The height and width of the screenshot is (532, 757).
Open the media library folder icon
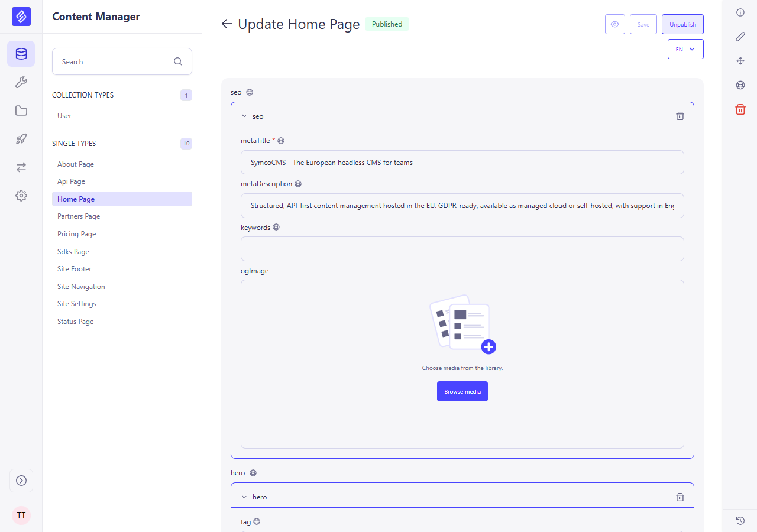click(21, 111)
